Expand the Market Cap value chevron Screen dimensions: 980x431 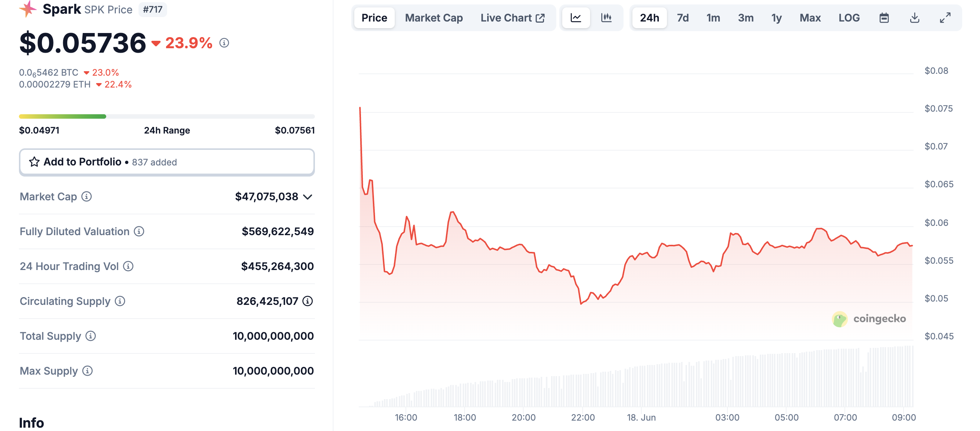pyautogui.click(x=308, y=197)
